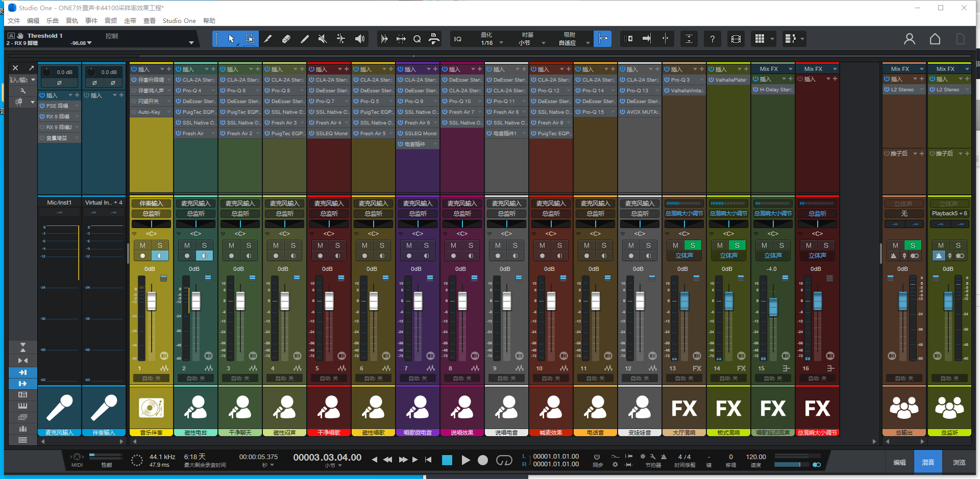
Task: Click the Play transport button
Action: point(465,460)
